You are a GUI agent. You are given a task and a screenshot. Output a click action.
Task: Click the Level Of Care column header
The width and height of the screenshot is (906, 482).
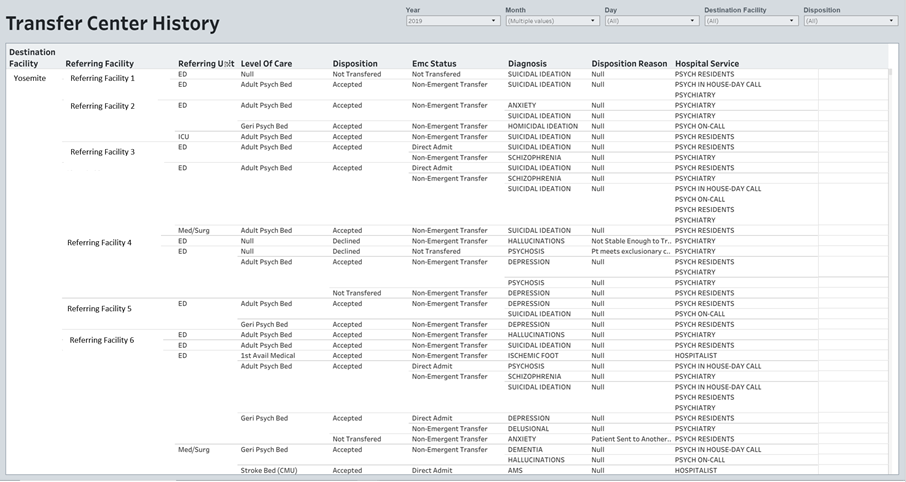[266, 64]
